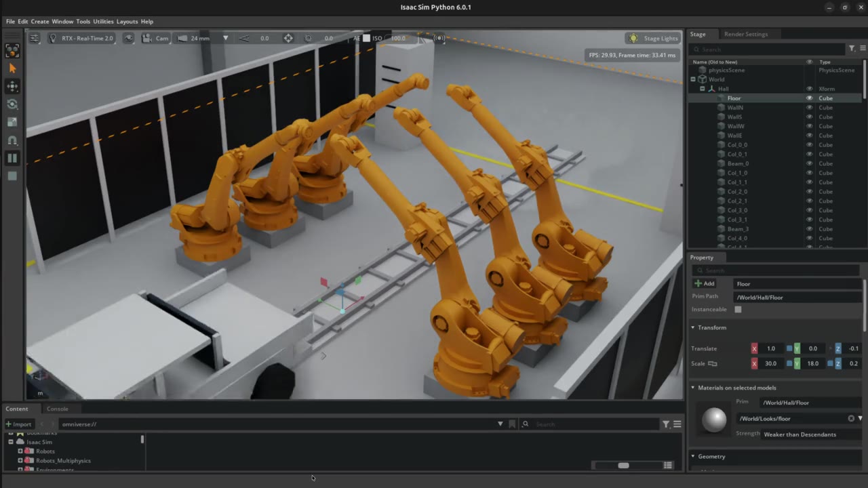
Task: Click the Translate X value field
Action: coord(771,348)
